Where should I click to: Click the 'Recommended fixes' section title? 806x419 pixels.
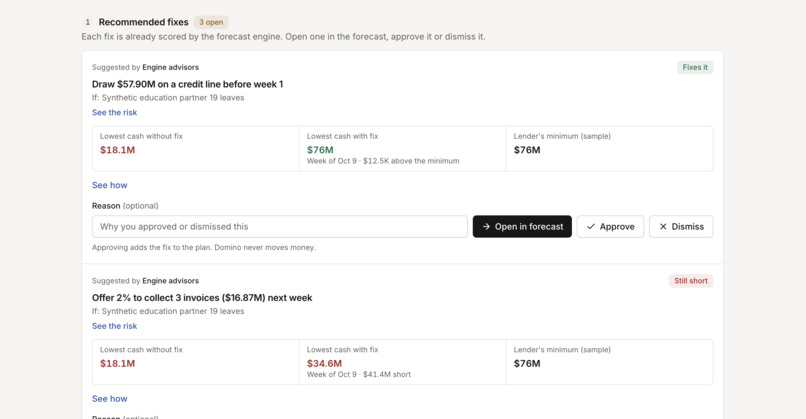tap(143, 22)
